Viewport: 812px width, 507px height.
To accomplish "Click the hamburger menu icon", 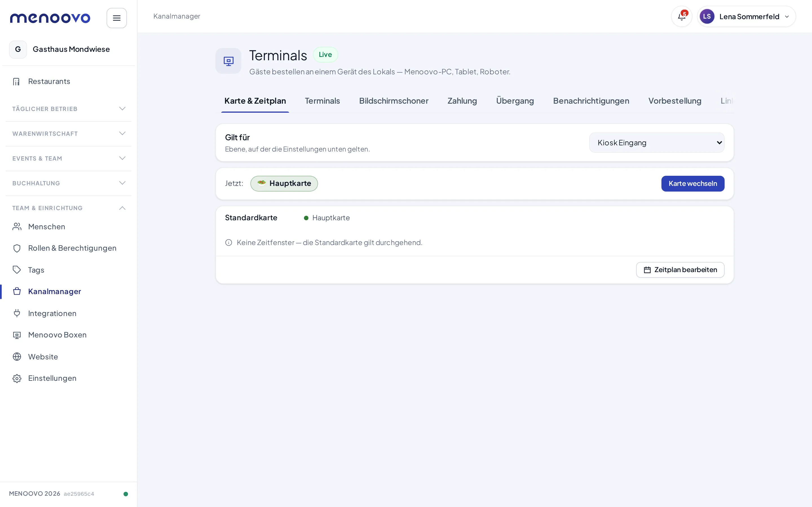I will [116, 18].
